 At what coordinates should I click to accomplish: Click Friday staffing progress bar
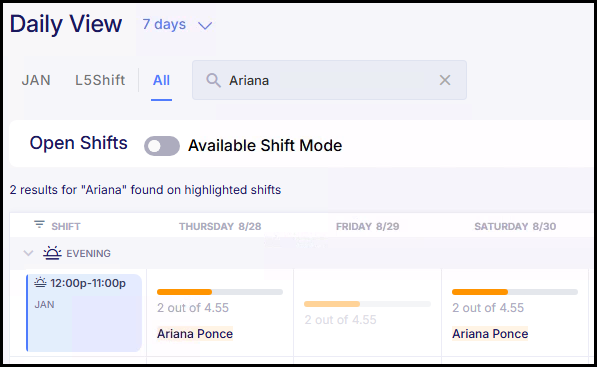tap(367, 304)
